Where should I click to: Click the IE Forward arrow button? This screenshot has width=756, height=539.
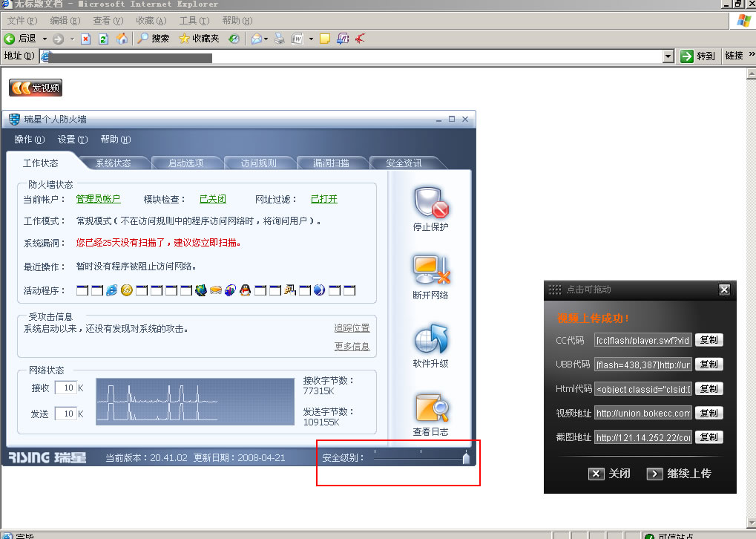(x=59, y=39)
